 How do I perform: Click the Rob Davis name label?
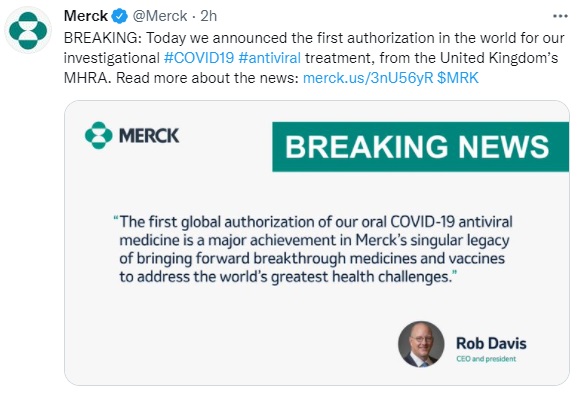click(491, 343)
